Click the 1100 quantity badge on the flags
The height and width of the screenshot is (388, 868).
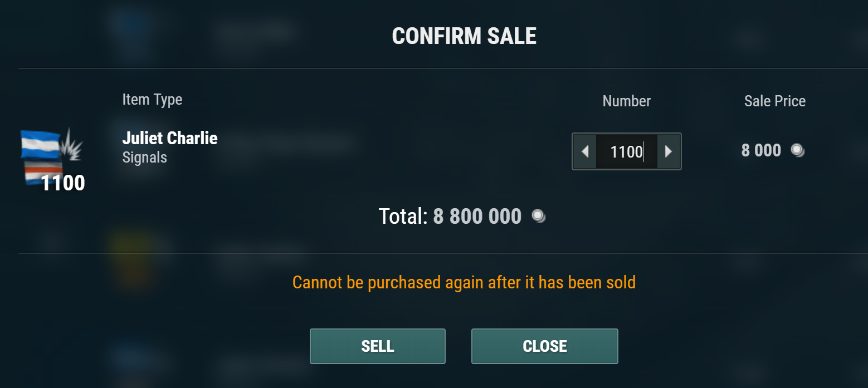(63, 183)
